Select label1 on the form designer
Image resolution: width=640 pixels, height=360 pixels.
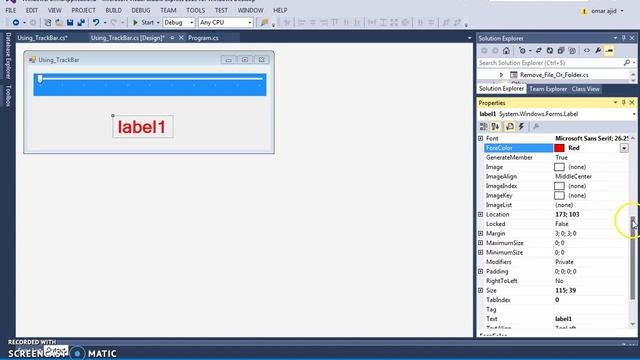(142, 127)
